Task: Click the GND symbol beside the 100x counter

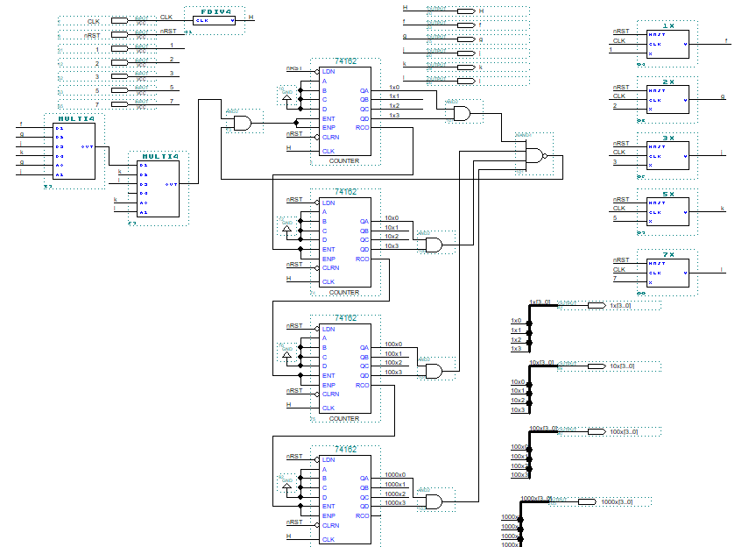Action: click(x=286, y=355)
